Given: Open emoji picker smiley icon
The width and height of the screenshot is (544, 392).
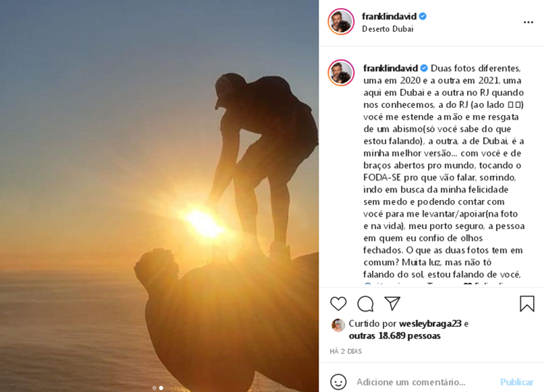Looking at the screenshot, I should [x=338, y=382].
